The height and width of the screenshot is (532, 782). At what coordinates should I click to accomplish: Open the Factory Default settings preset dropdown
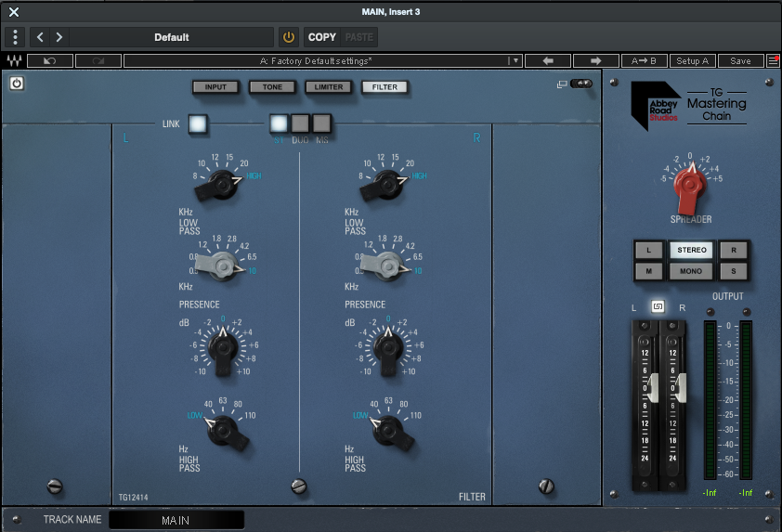pyautogui.click(x=322, y=61)
